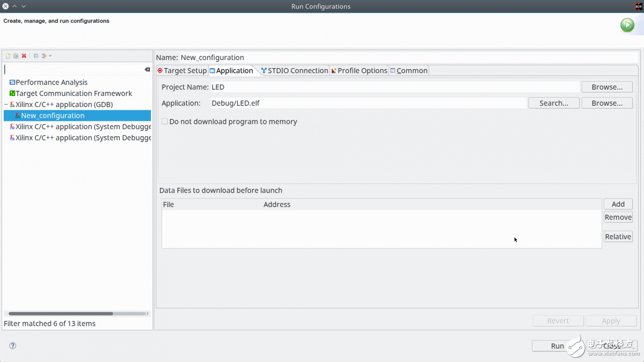
Task: Click the Duplicate configuration icon
Action: [16, 56]
